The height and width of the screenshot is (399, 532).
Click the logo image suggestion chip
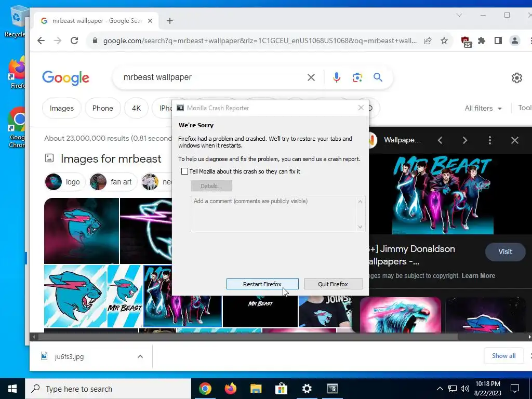pyautogui.click(x=64, y=182)
